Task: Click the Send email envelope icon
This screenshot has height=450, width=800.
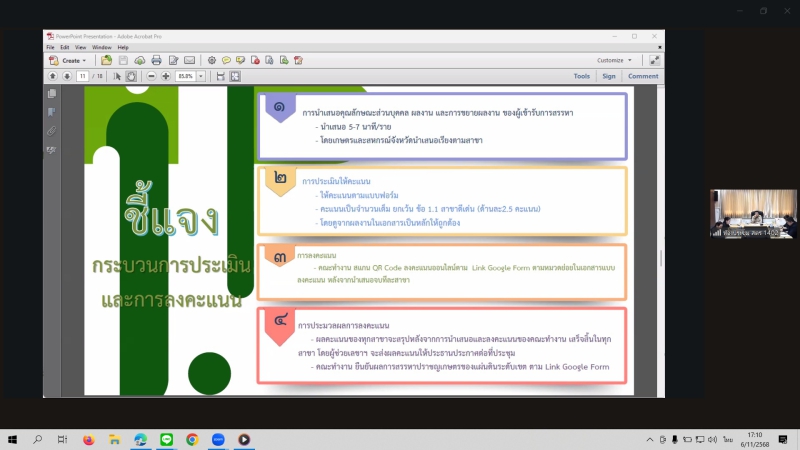Action: (x=189, y=60)
